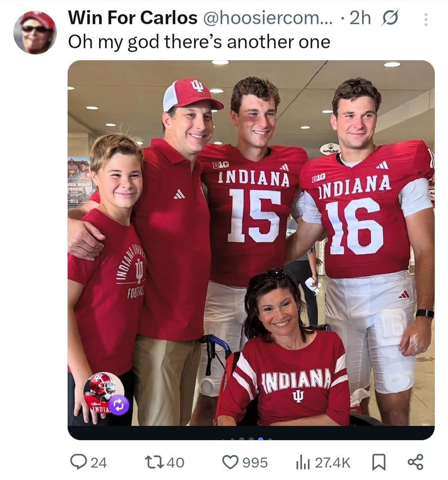The width and height of the screenshot is (448, 480).
Task: Tap the purple repost badge on the photo
Action: (x=118, y=404)
